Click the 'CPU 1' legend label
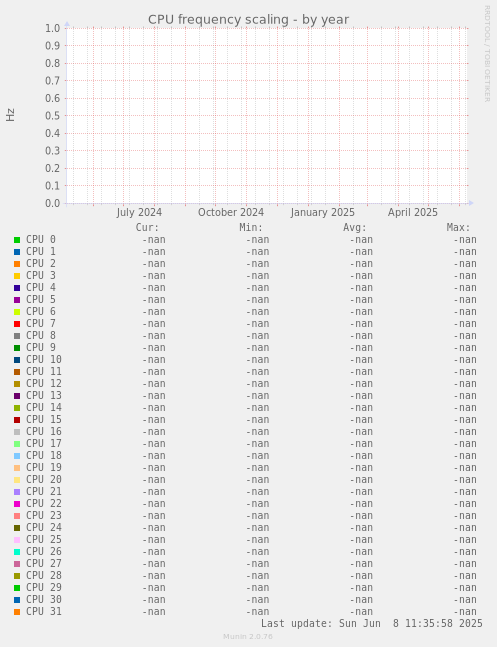Screen dimensions: 497x647 (x=41, y=252)
